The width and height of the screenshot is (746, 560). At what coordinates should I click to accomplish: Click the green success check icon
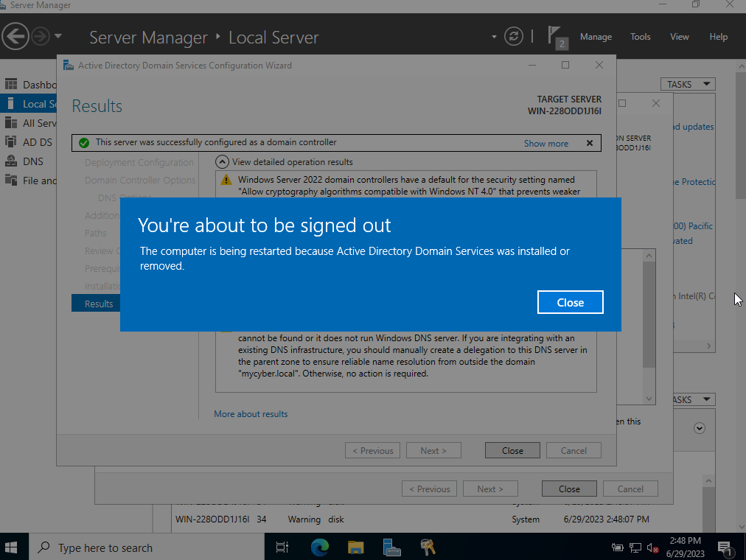coord(84,143)
